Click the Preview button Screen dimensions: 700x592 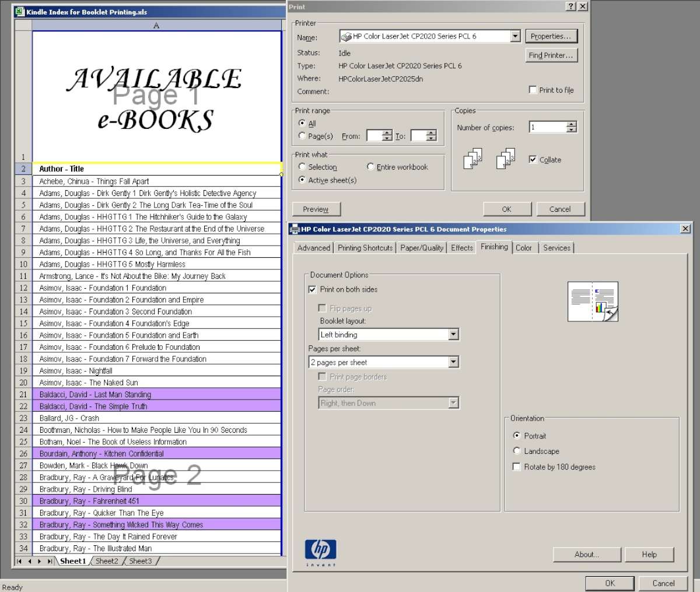[316, 209]
